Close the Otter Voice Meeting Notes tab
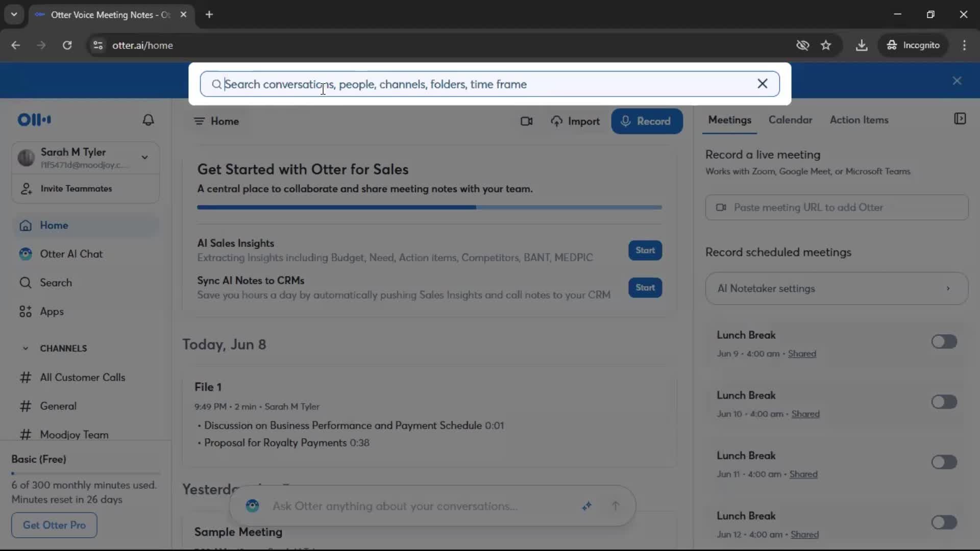The image size is (980, 551). pos(183,15)
